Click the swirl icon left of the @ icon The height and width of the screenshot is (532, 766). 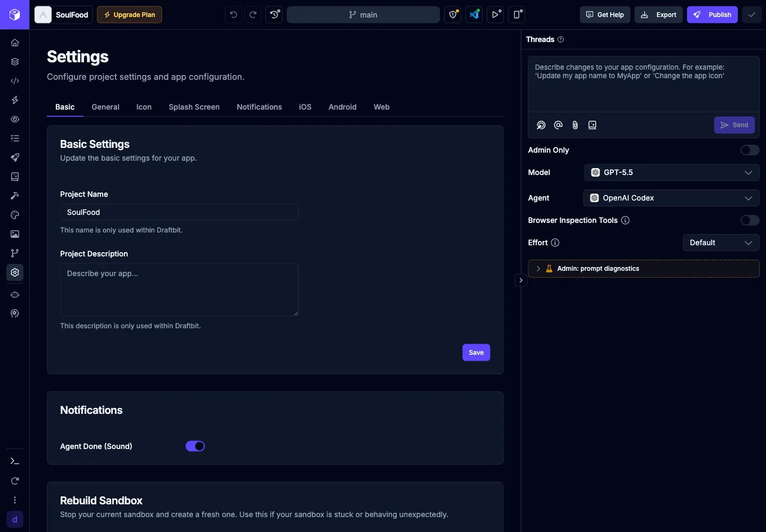(x=541, y=125)
